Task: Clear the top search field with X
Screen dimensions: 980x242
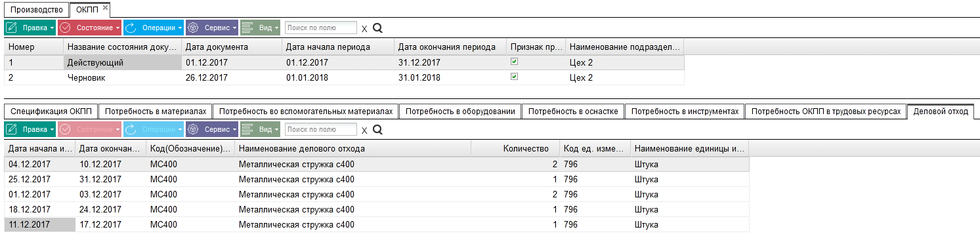Action: [x=364, y=29]
